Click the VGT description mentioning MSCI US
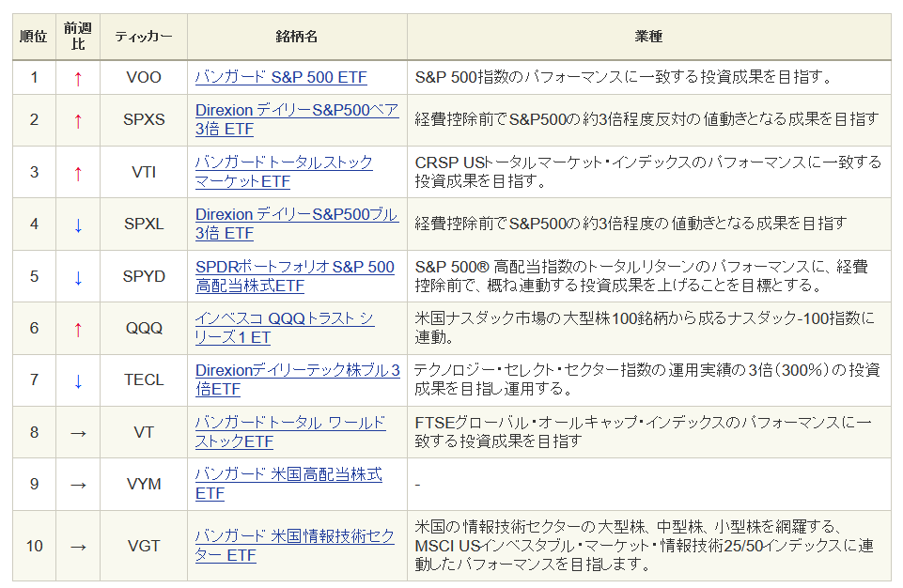The width and height of the screenshot is (903, 588). 645,546
